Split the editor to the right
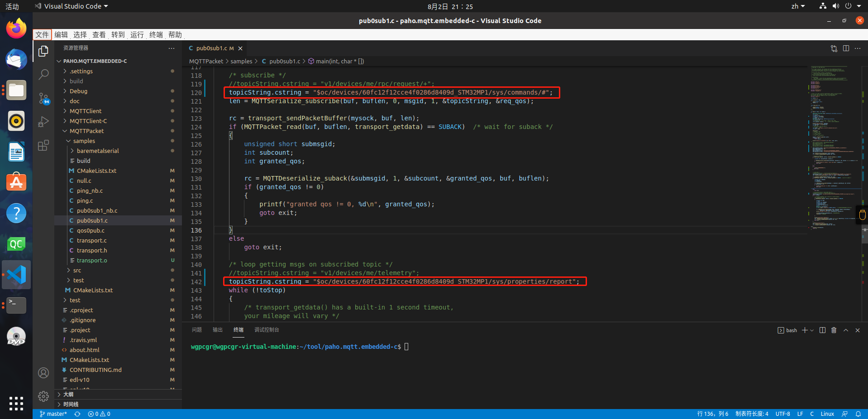Viewport: 868px width, 419px height. pos(846,48)
